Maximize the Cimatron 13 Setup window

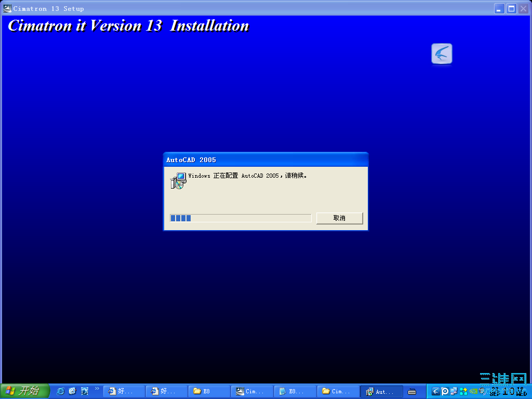(511, 8)
